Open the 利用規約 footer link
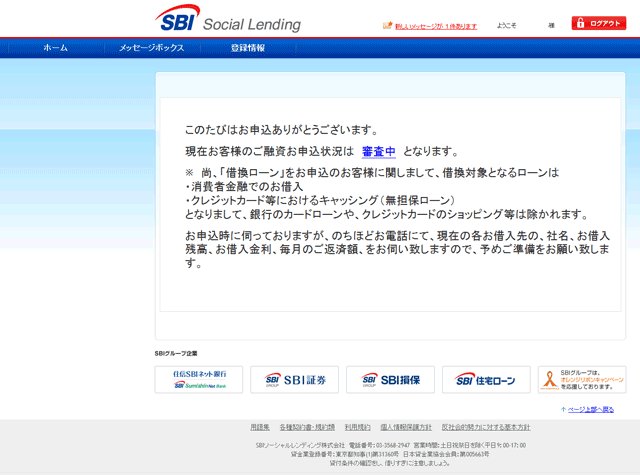640x475 pixels. point(358,427)
